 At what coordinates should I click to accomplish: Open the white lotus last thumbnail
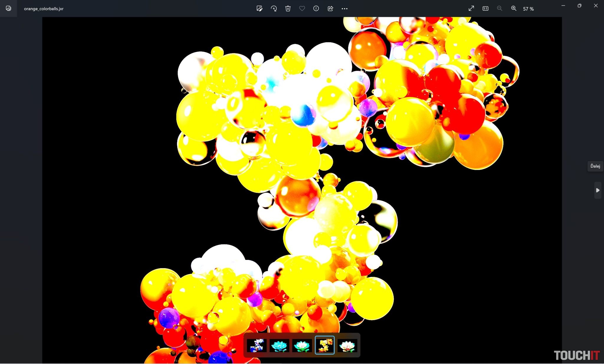(x=347, y=345)
